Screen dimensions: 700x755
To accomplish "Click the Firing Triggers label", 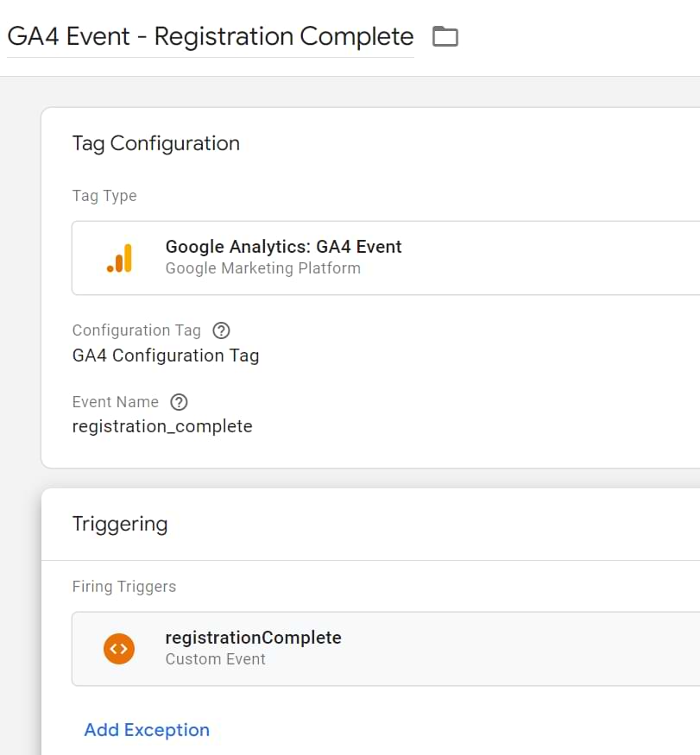I will pyautogui.click(x=124, y=587).
